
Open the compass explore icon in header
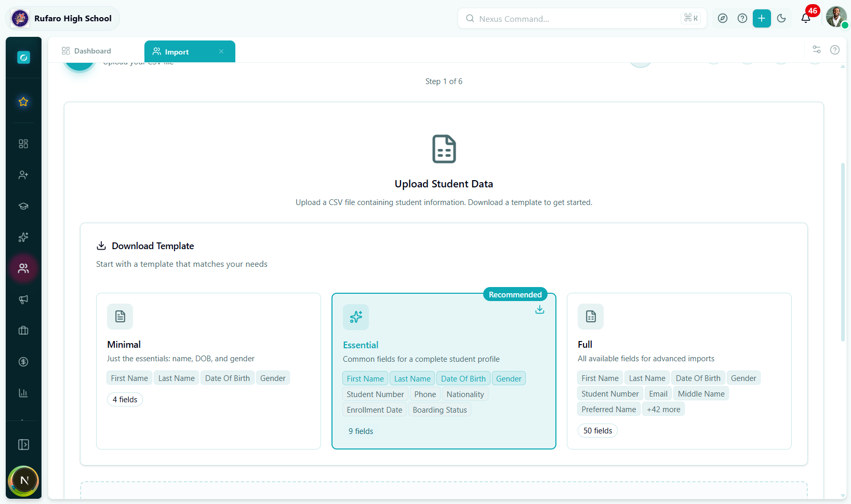coord(723,19)
